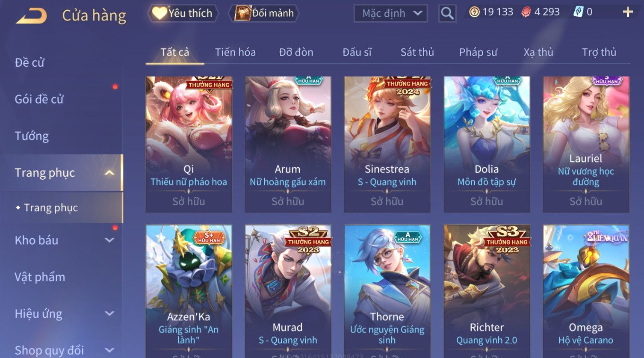Open Đổi mảnh chest exchange

264,13
